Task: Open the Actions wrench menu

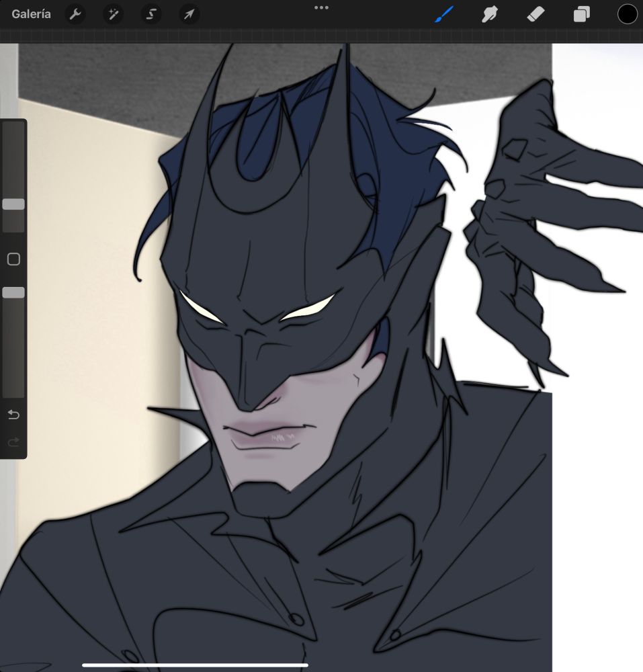Action: point(75,14)
